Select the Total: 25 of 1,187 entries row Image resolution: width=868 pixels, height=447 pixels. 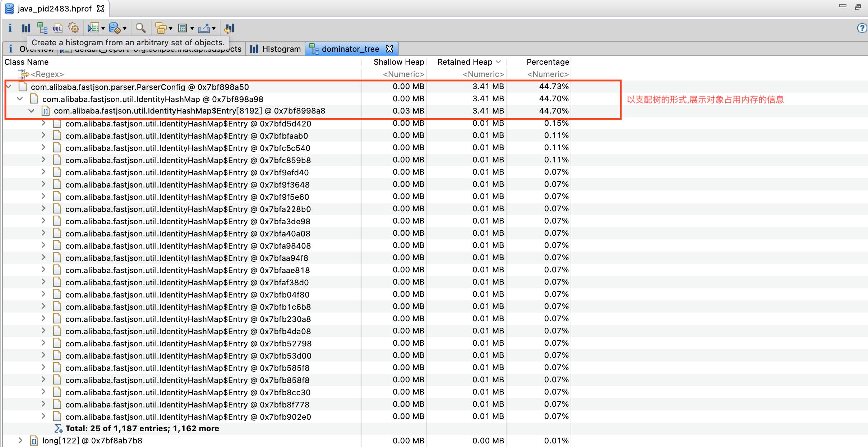point(142,428)
